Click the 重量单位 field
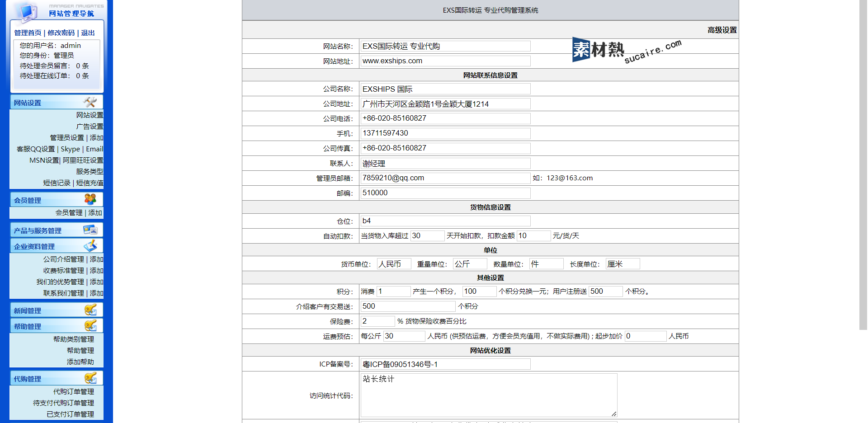The width and height of the screenshot is (868, 423). [x=470, y=264]
